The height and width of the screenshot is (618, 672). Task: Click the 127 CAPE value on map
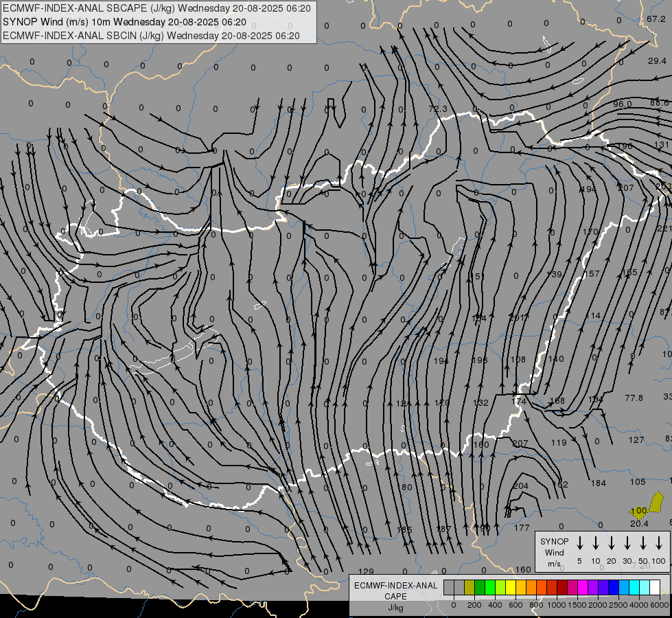click(636, 439)
